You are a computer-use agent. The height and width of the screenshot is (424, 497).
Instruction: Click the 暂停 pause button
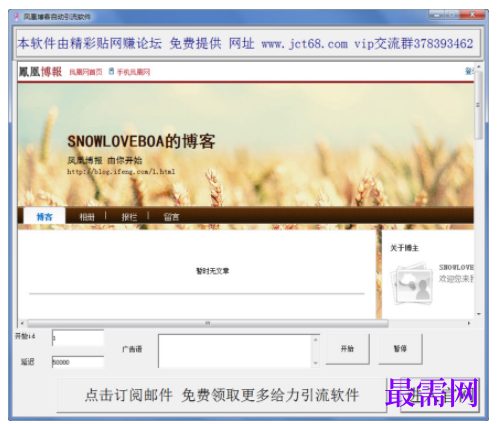click(400, 349)
